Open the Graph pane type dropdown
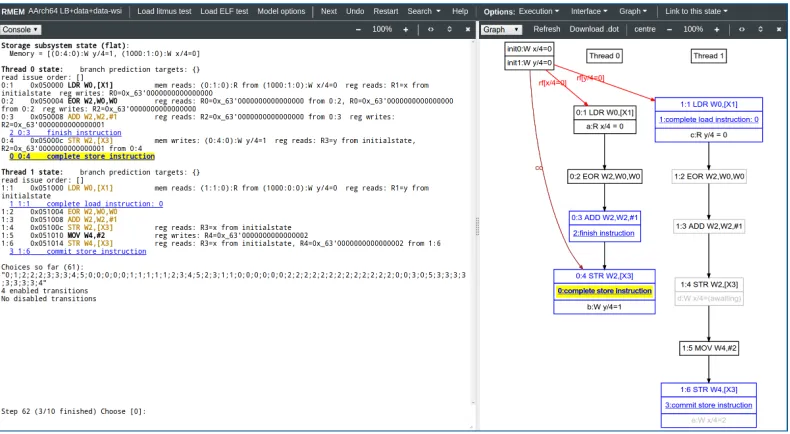Image resolution: width=790 pixels, height=434 pixels. (501, 30)
